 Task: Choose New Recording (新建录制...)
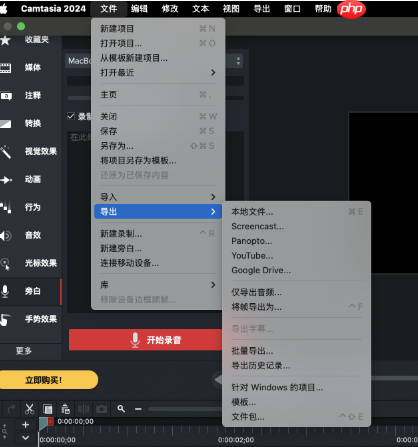click(158, 234)
